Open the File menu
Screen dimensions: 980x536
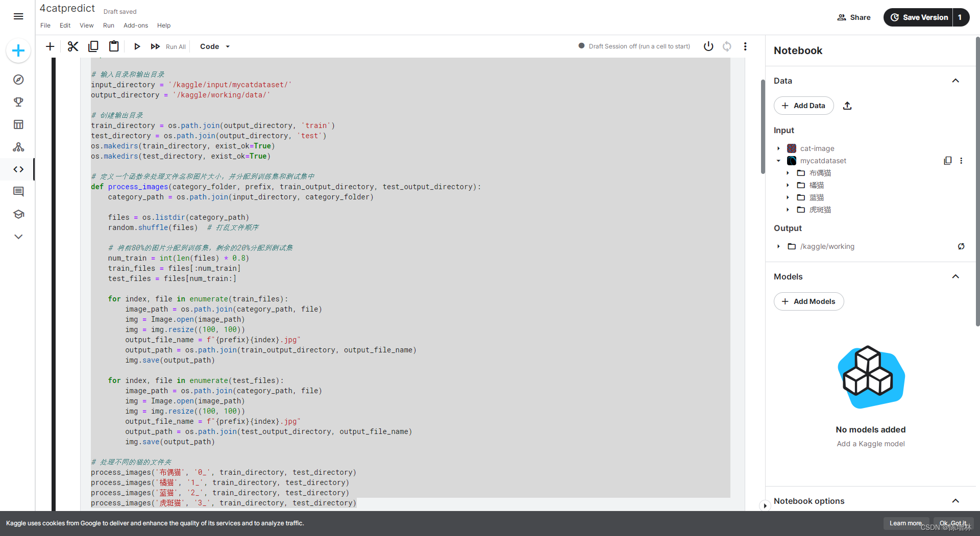(x=45, y=25)
